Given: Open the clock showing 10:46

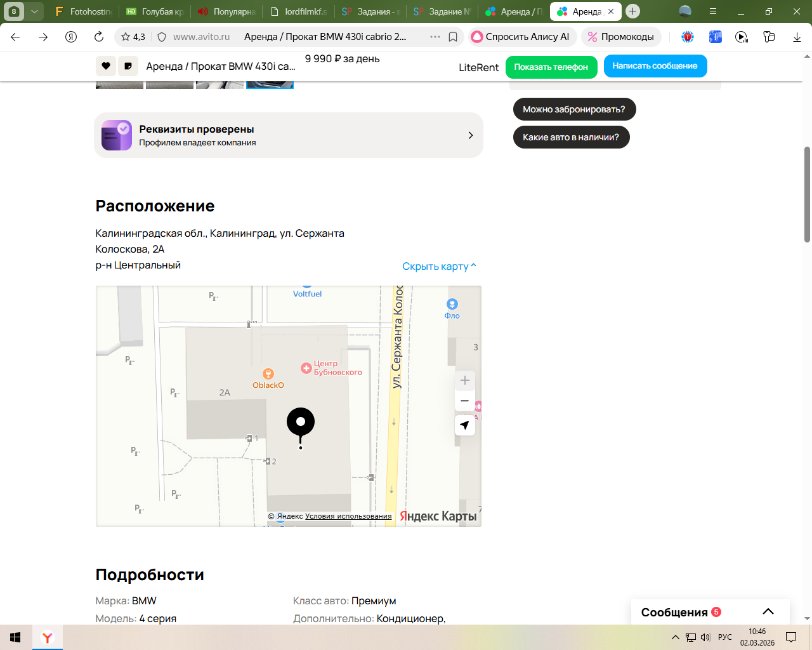Looking at the screenshot, I should (757, 637).
